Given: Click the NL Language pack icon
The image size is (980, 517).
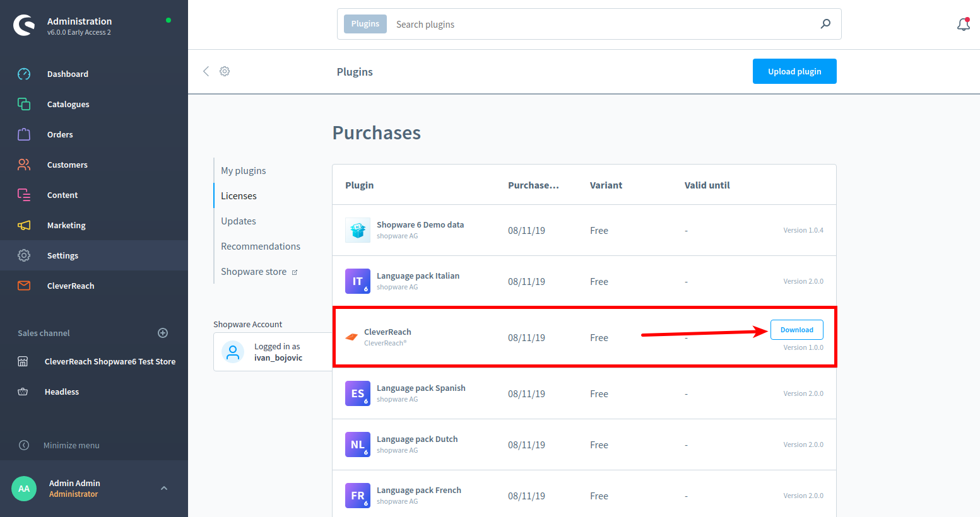Looking at the screenshot, I should [x=358, y=444].
